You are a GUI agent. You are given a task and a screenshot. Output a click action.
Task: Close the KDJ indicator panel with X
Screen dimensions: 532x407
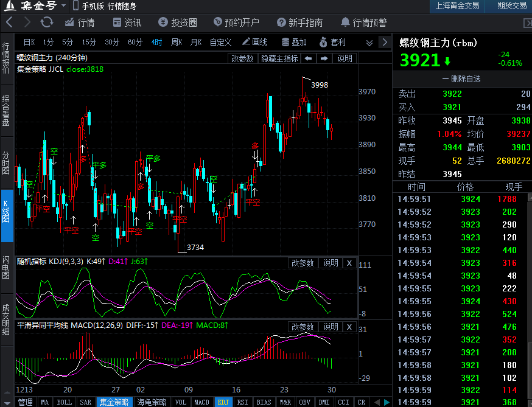pos(349,263)
